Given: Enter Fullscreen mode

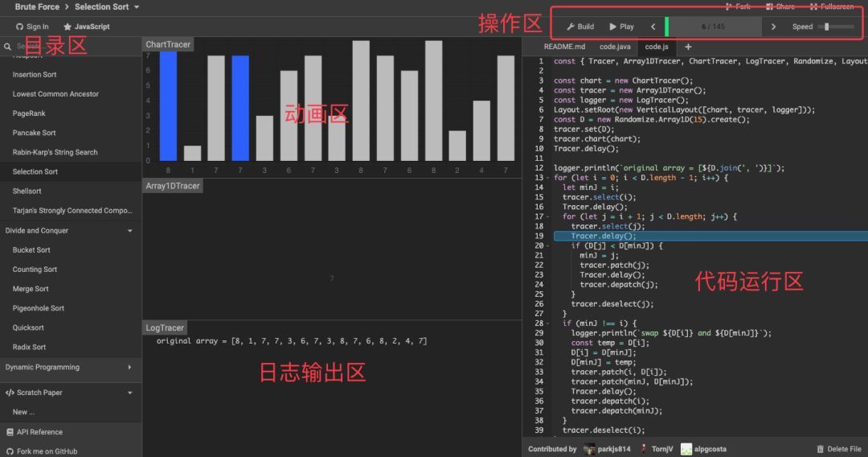Looking at the screenshot, I should click(x=832, y=6).
